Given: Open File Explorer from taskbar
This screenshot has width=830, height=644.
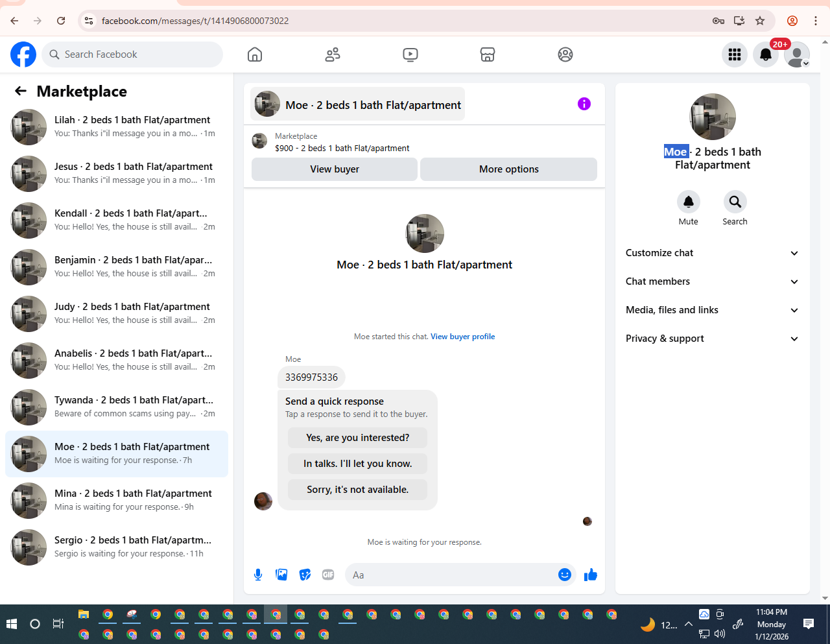Looking at the screenshot, I should pyautogui.click(x=84, y=614).
